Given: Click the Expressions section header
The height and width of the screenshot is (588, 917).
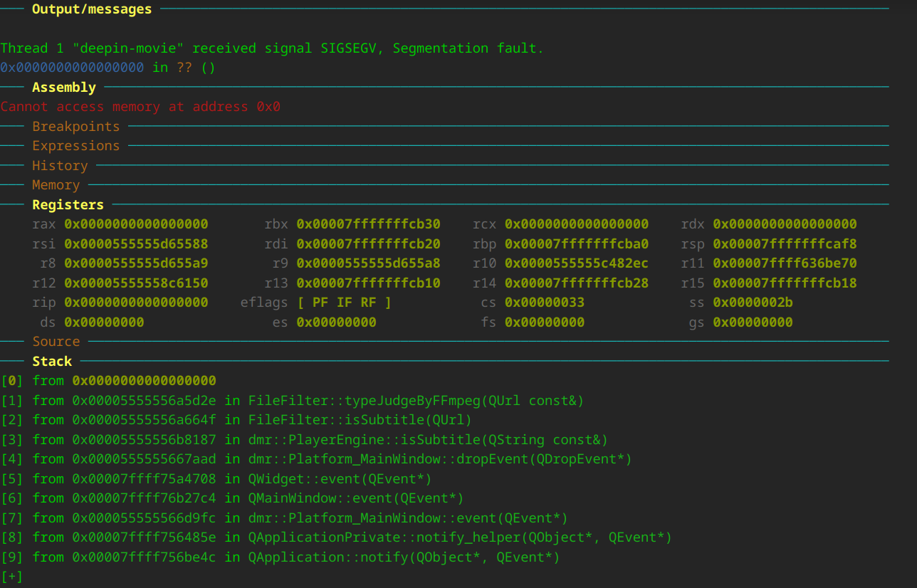Looking at the screenshot, I should click(75, 146).
